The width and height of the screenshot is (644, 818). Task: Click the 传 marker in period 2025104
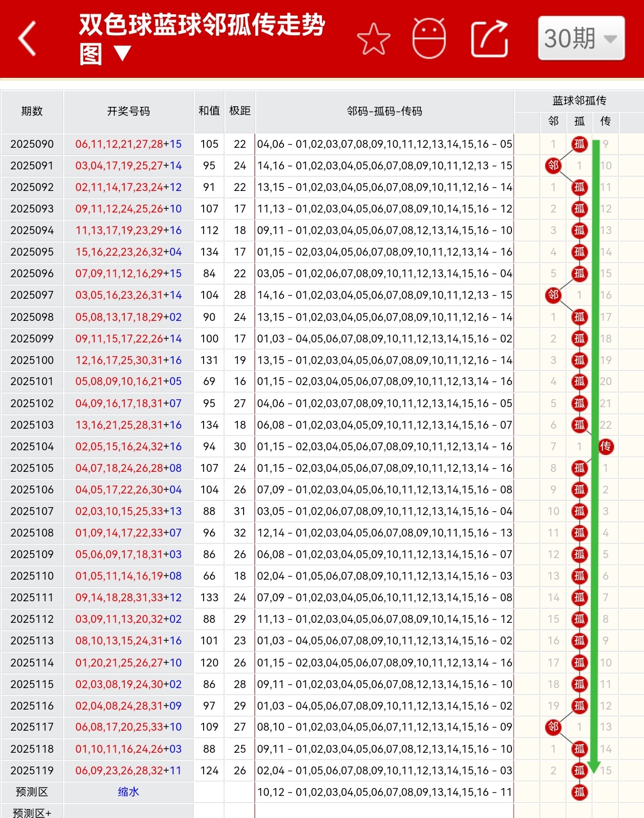605,446
